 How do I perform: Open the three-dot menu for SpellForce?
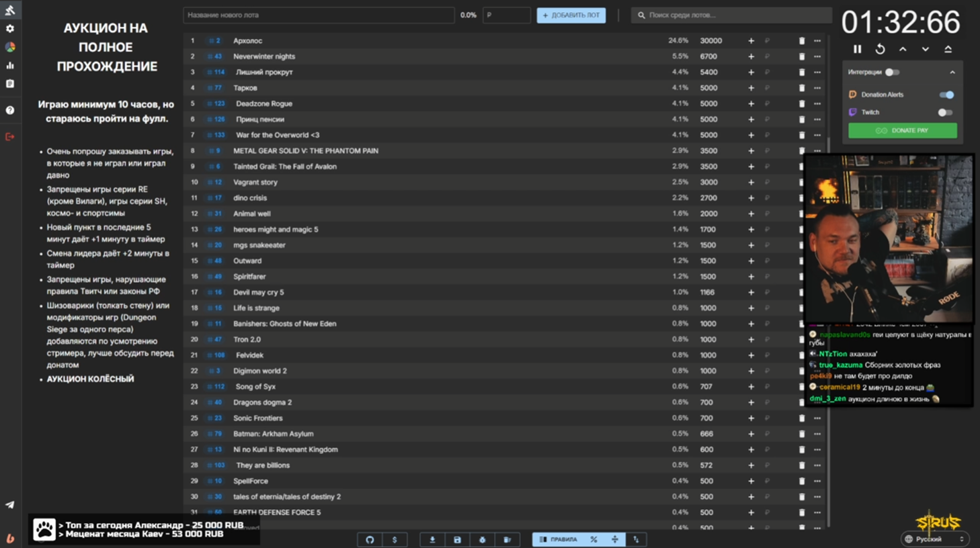click(x=817, y=481)
